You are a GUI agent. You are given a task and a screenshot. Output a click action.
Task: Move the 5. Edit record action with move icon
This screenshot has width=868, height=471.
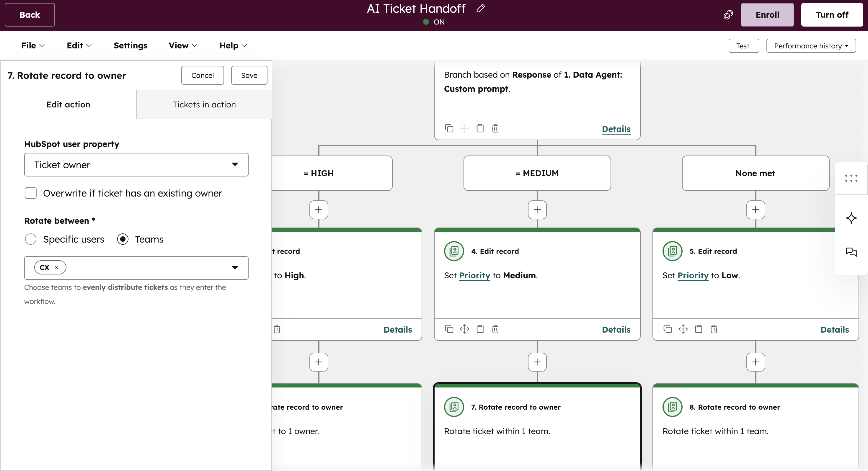click(x=683, y=329)
